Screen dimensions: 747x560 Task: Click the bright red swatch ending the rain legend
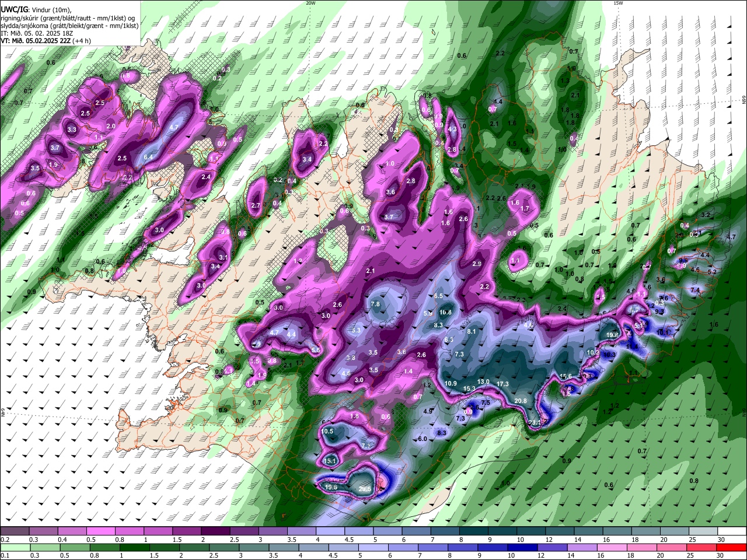[x=732, y=547]
